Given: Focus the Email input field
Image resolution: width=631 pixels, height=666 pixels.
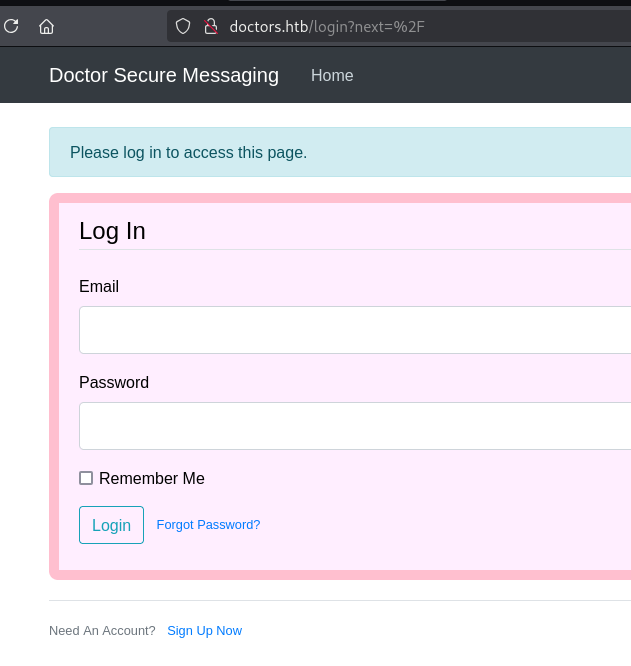Looking at the screenshot, I should (355, 330).
